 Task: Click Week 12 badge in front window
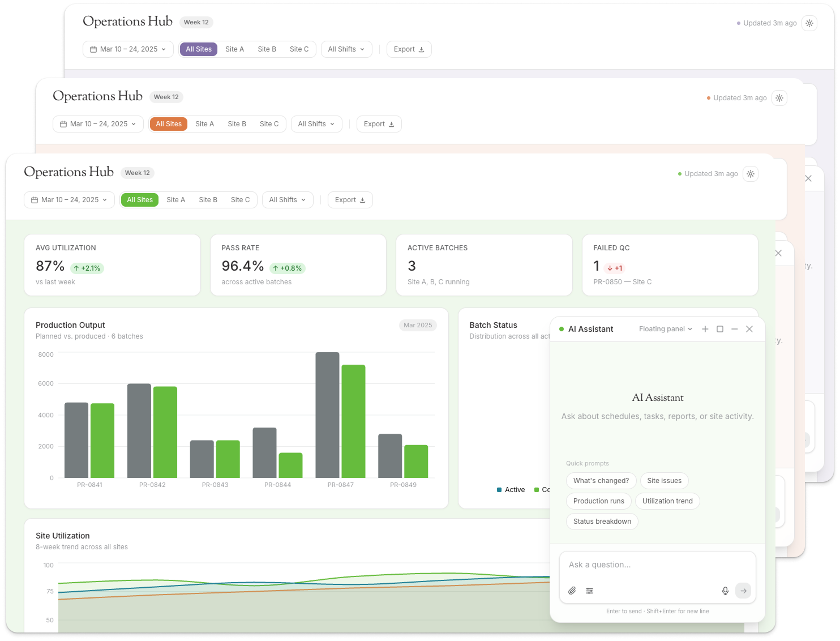pyautogui.click(x=138, y=173)
